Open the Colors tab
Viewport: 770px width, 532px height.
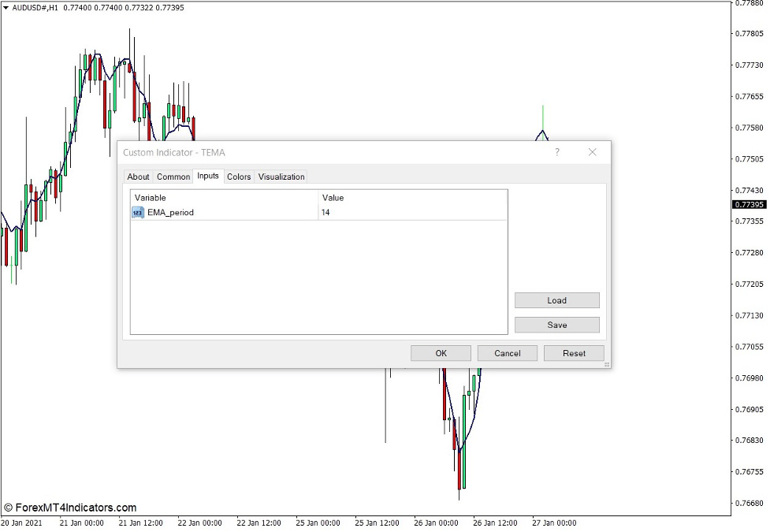click(x=239, y=177)
